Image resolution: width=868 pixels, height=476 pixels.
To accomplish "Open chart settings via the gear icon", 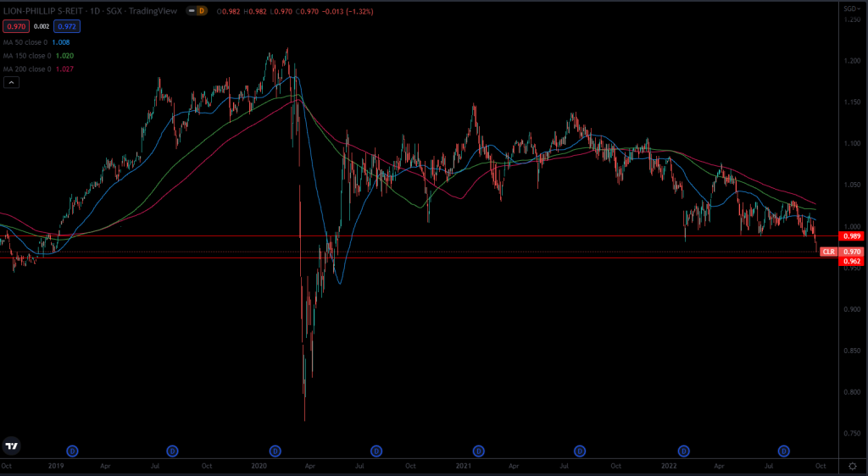I will (x=853, y=466).
